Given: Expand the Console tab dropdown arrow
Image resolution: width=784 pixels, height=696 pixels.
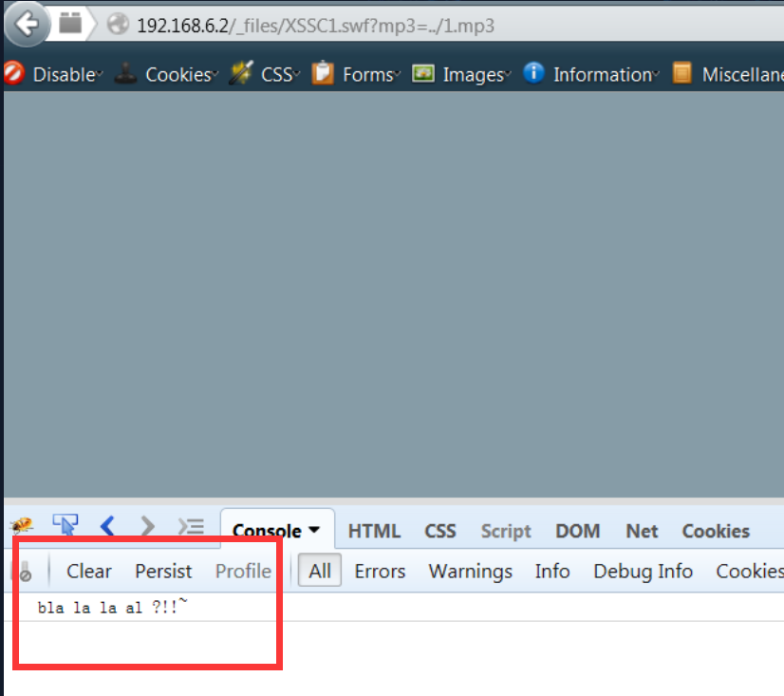Looking at the screenshot, I should 314,531.
